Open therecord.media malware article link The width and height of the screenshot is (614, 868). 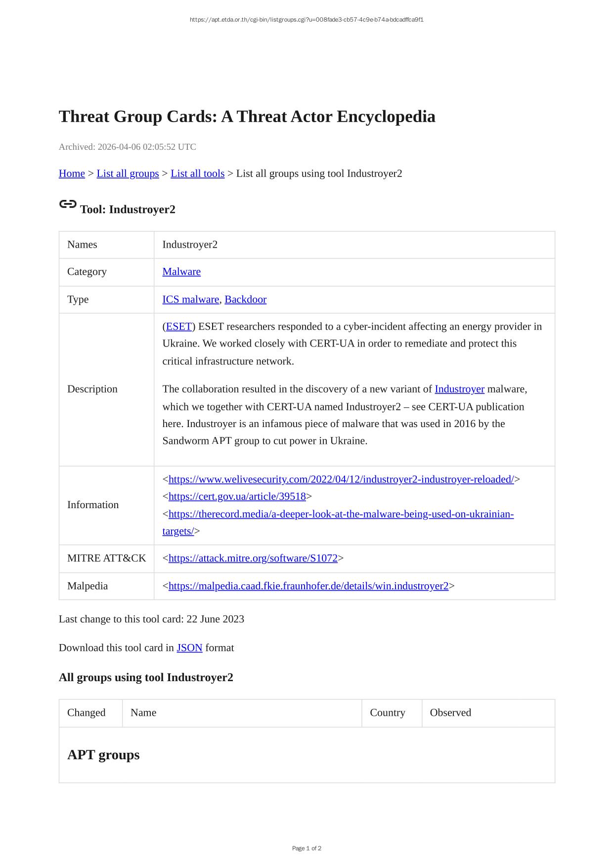click(341, 514)
